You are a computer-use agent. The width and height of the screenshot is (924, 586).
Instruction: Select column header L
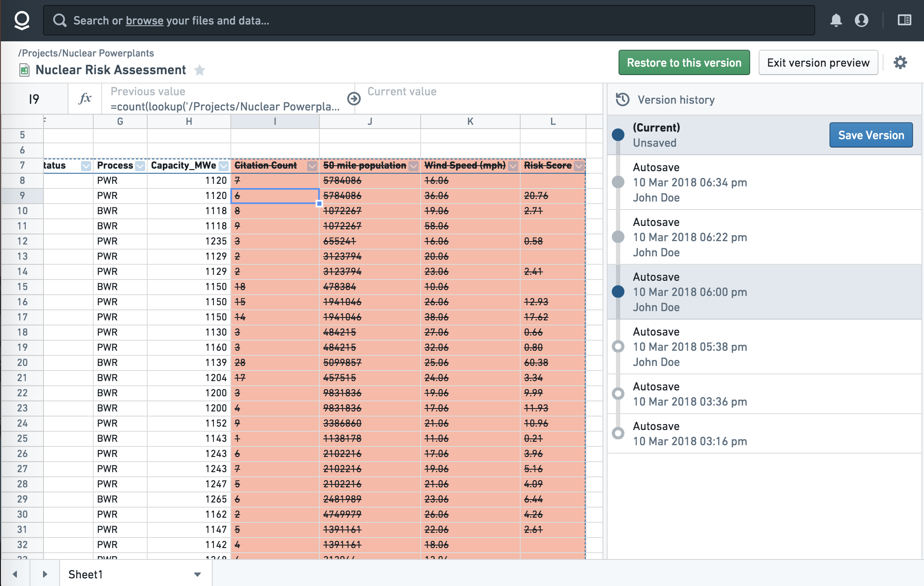point(553,121)
